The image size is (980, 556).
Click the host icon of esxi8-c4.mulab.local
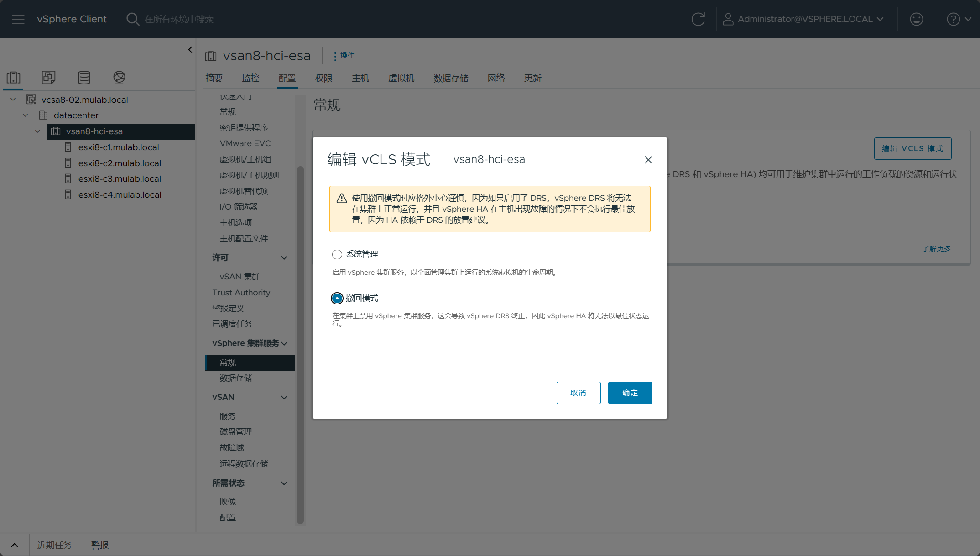pyautogui.click(x=68, y=194)
